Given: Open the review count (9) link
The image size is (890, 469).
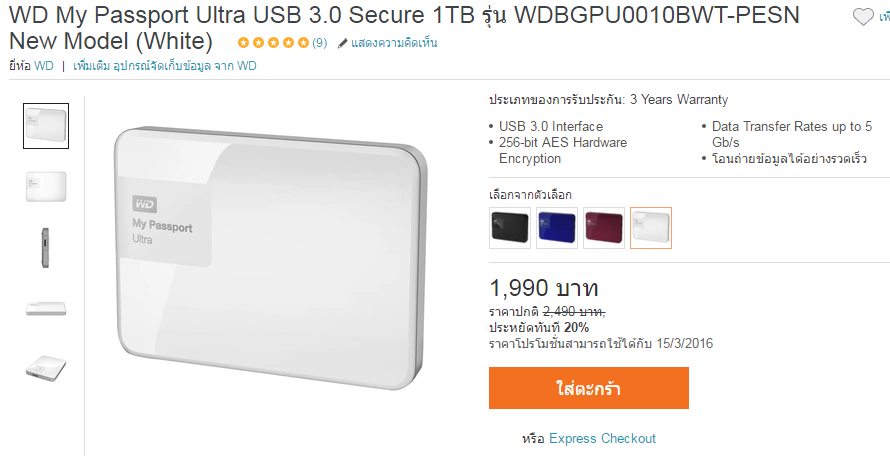Looking at the screenshot, I should (x=320, y=43).
